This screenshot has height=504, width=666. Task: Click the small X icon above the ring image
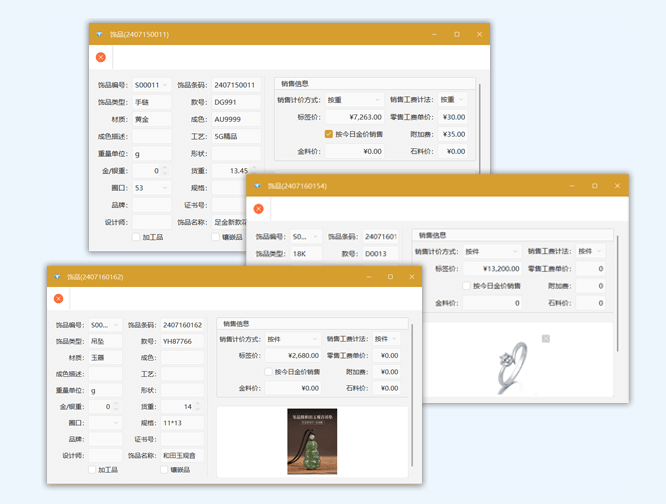click(546, 339)
